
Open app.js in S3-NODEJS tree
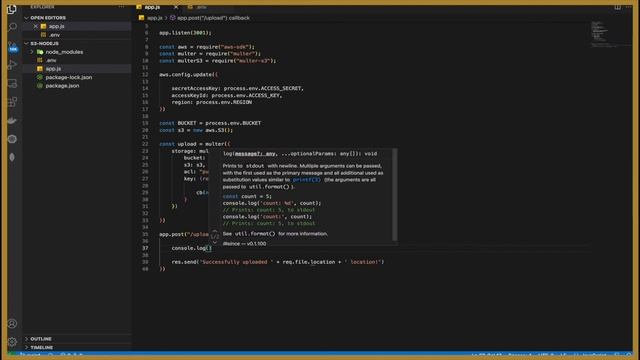[53, 69]
